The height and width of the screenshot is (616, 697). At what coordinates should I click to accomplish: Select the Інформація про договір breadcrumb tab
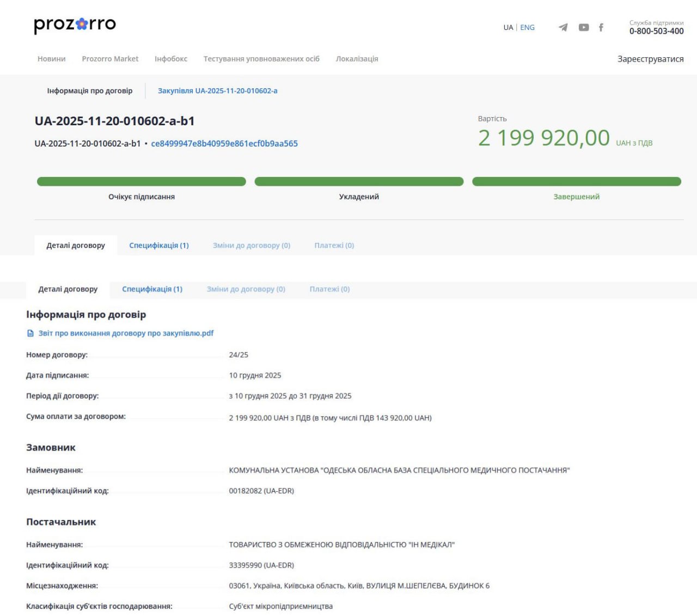click(90, 91)
